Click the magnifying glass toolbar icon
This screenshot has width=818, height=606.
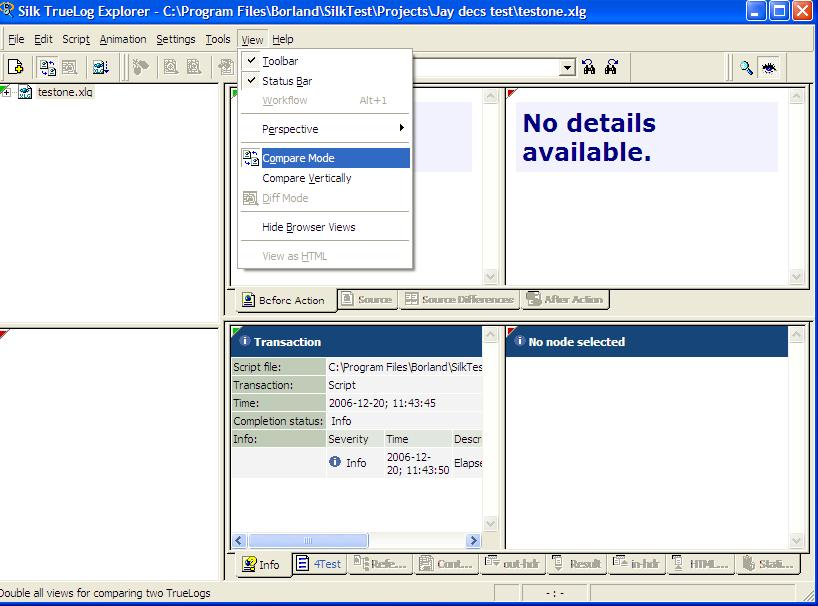tap(746, 68)
